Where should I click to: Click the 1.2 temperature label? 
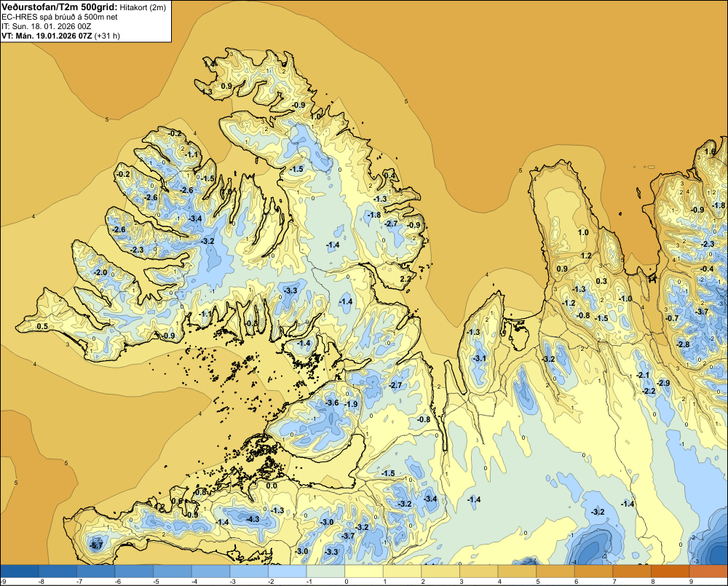[x=586, y=256]
